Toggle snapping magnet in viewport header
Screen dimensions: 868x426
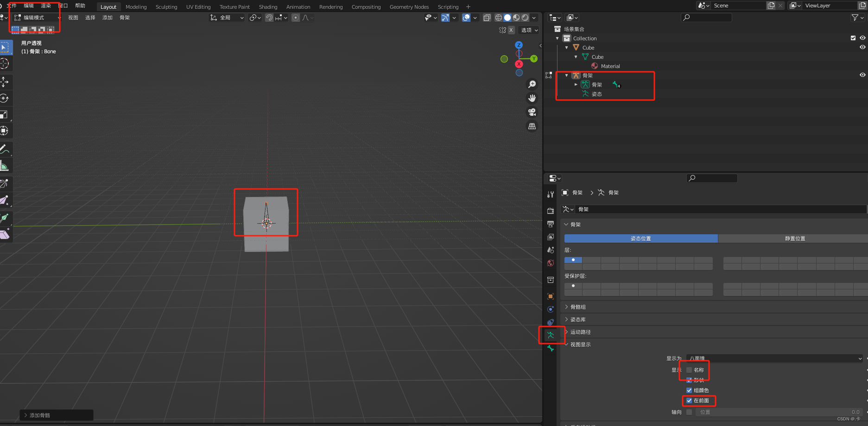(269, 18)
